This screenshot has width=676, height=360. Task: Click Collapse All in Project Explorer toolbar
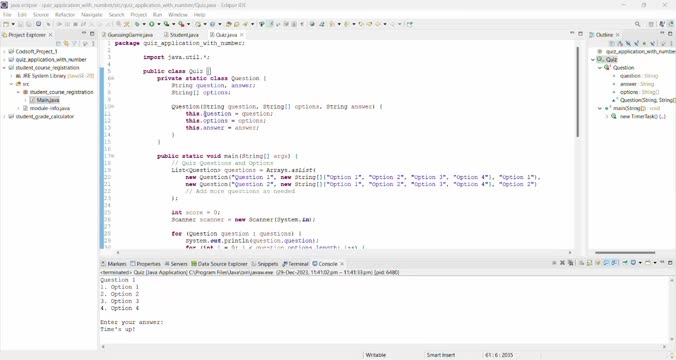click(x=59, y=44)
